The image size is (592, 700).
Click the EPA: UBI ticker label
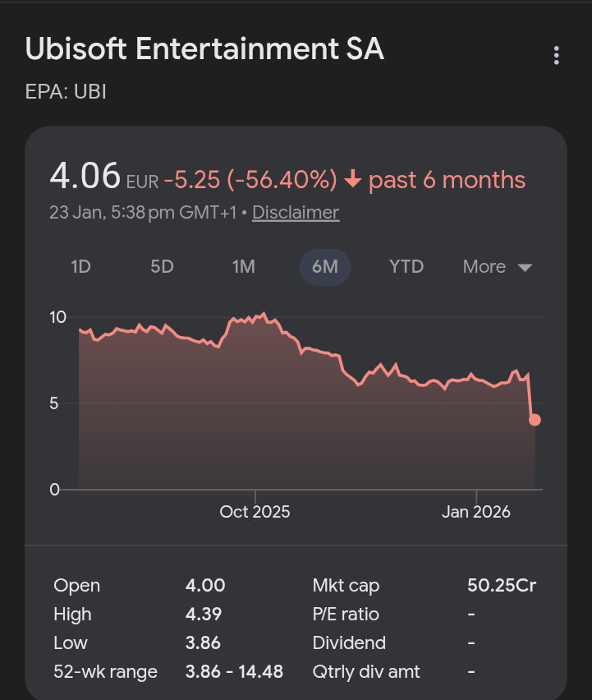click(x=66, y=90)
